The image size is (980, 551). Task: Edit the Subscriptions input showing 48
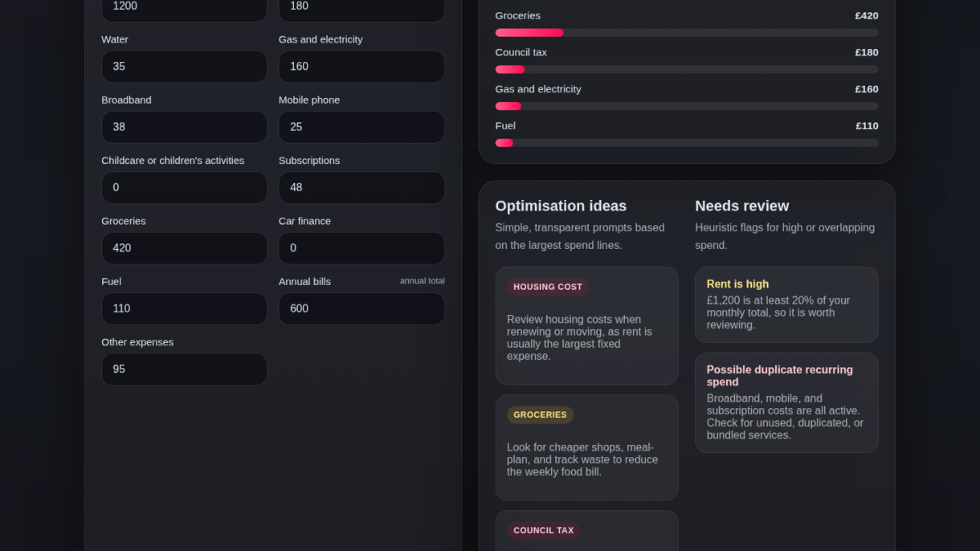coord(361,187)
